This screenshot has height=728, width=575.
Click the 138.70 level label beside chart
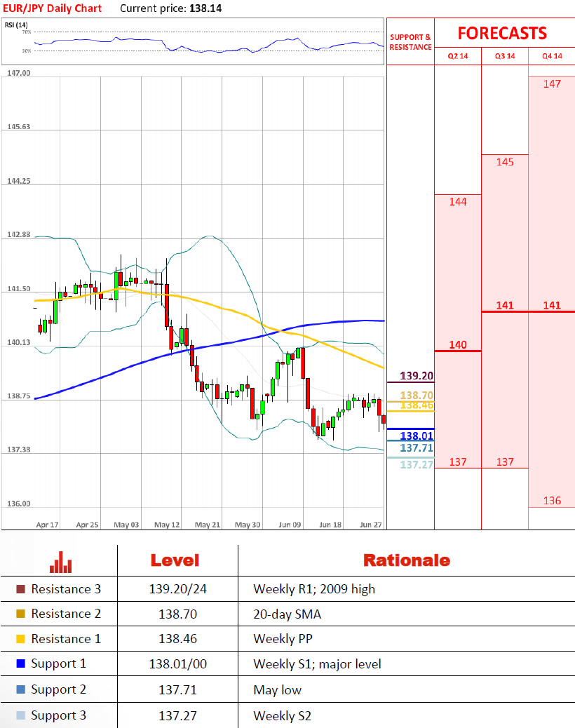click(417, 395)
